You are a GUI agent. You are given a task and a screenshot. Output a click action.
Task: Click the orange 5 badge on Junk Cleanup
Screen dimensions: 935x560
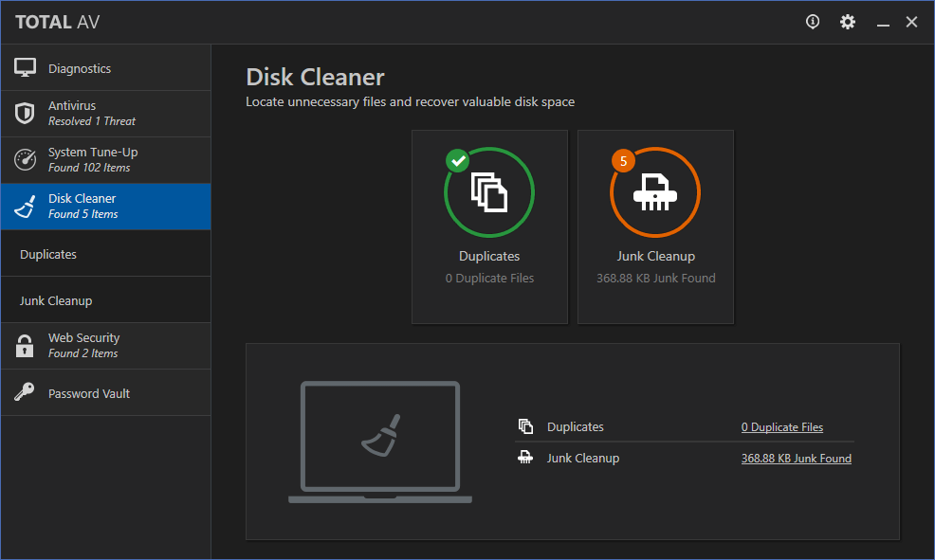point(623,160)
